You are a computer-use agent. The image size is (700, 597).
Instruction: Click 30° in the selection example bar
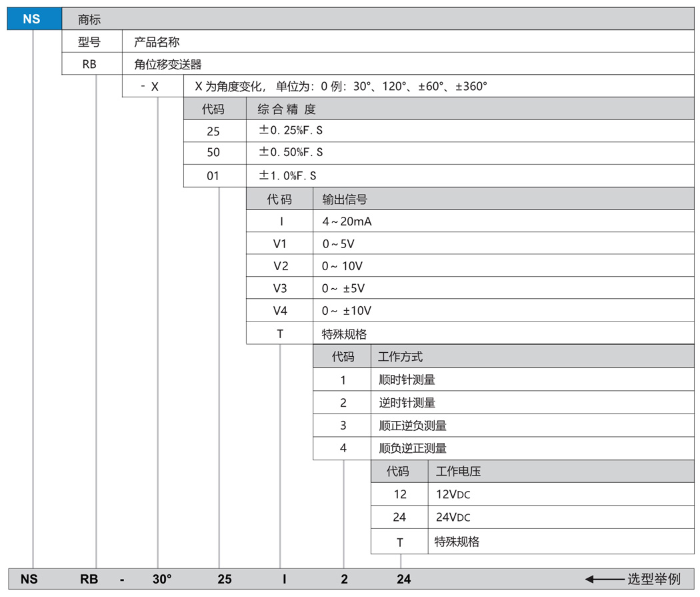[162, 579]
